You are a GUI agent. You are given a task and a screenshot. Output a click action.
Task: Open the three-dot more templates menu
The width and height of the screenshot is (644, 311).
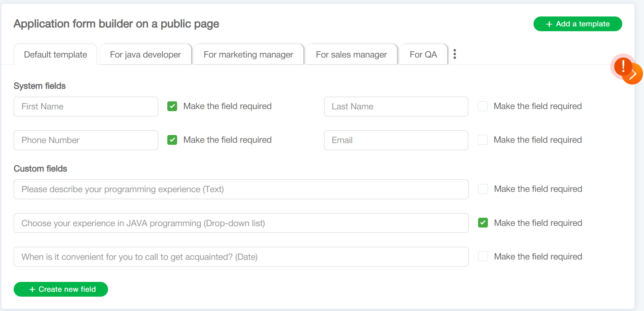pyautogui.click(x=455, y=54)
